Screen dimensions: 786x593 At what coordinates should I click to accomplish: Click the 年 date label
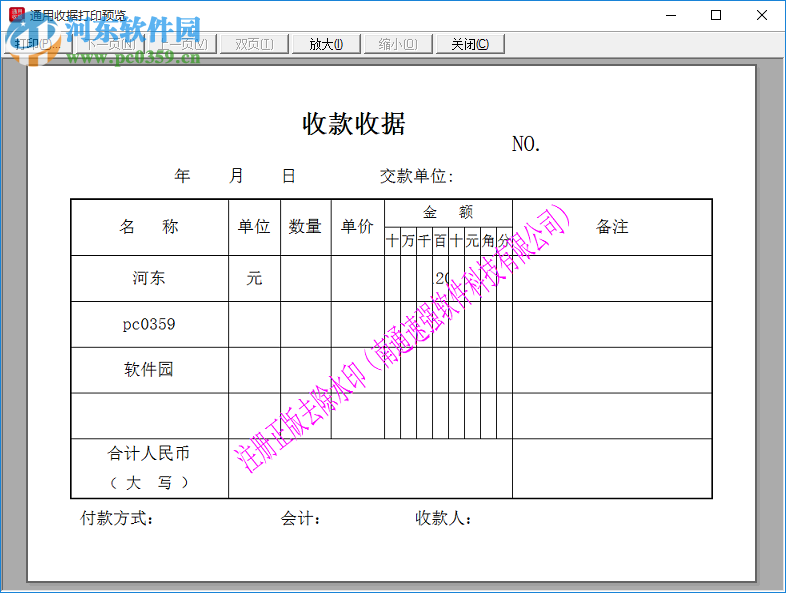(x=182, y=176)
